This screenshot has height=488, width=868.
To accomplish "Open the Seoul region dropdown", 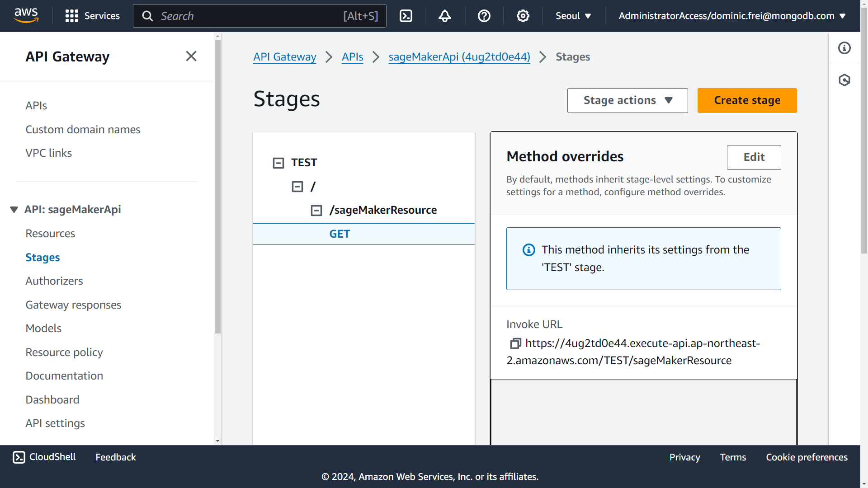I will tap(573, 16).
